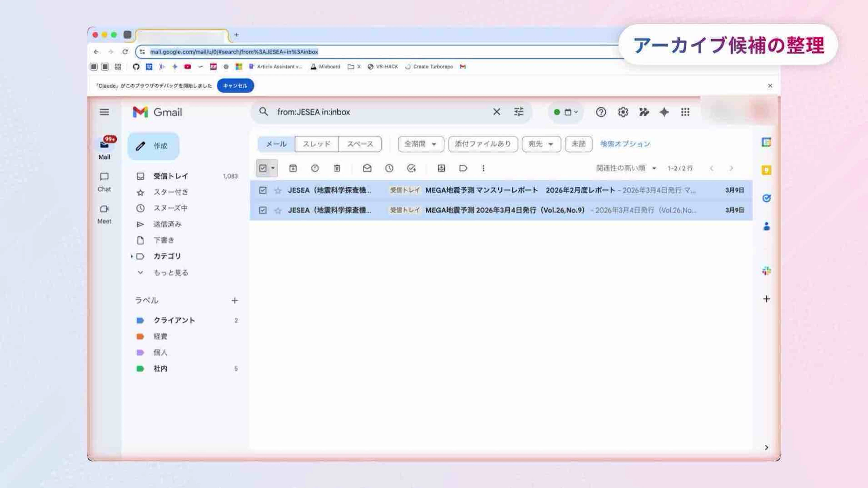Report selected emails as spam

(x=315, y=168)
